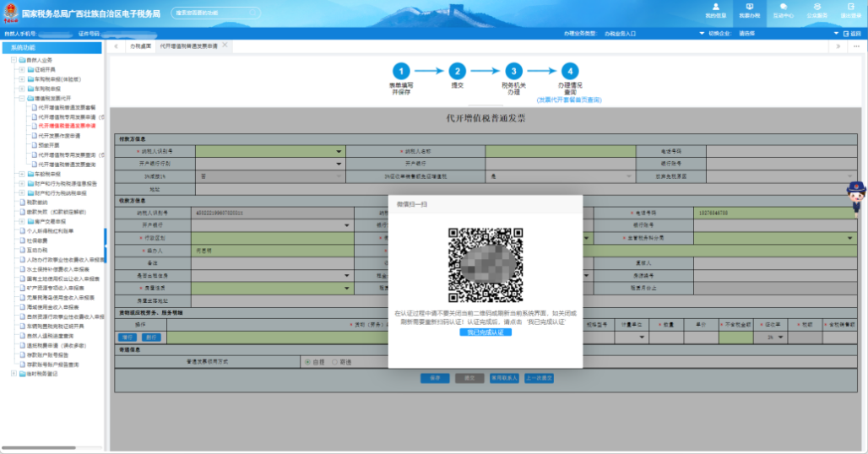Click 常用联系人 button
The height and width of the screenshot is (454, 868).
pos(504,378)
